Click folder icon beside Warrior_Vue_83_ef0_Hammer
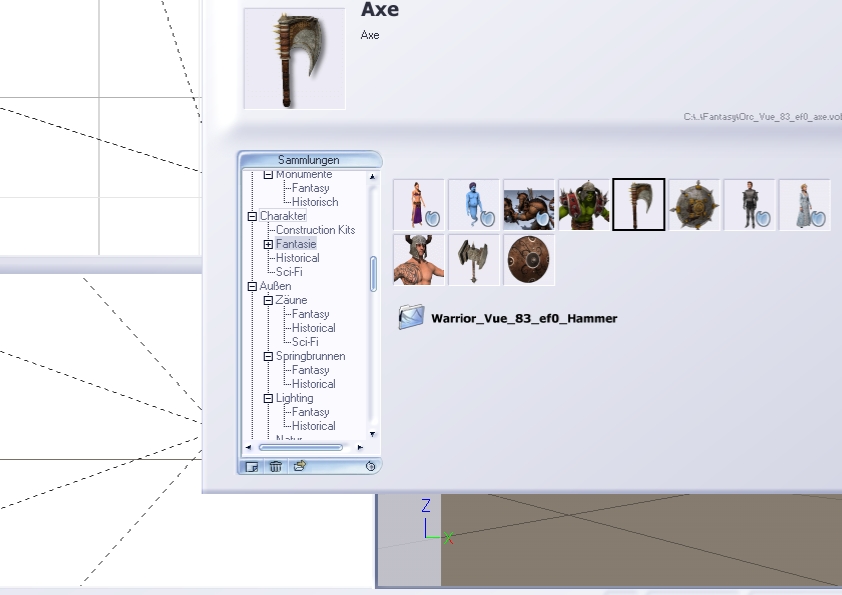842x595 pixels. pyautogui.click(x=411, y=317)
